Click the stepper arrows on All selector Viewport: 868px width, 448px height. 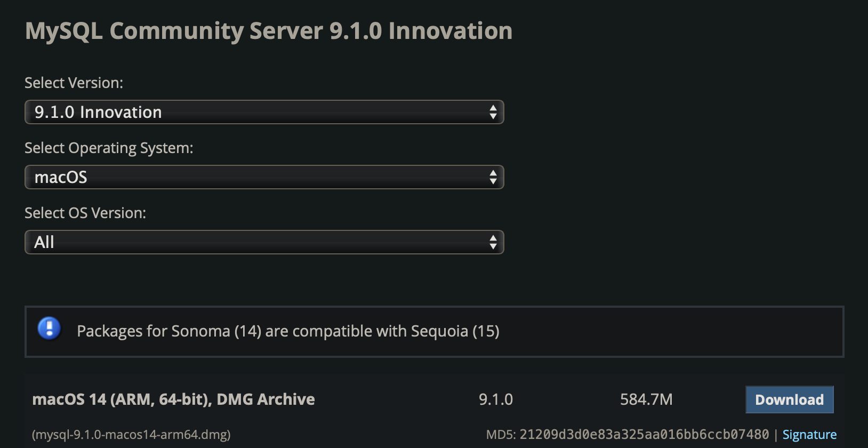[x=493, y=242]
